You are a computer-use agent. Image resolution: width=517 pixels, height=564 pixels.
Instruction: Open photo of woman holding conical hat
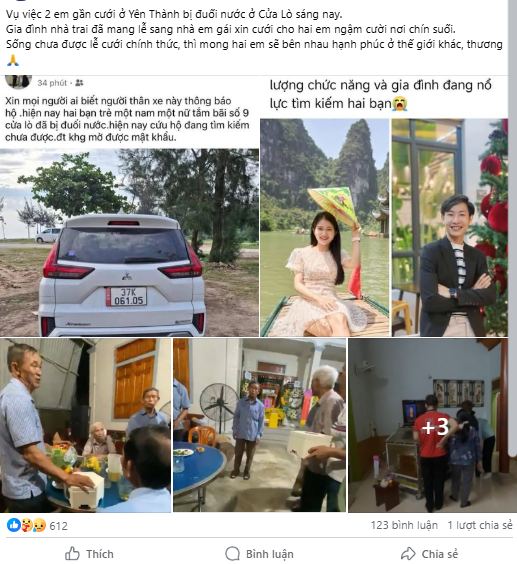325,227
